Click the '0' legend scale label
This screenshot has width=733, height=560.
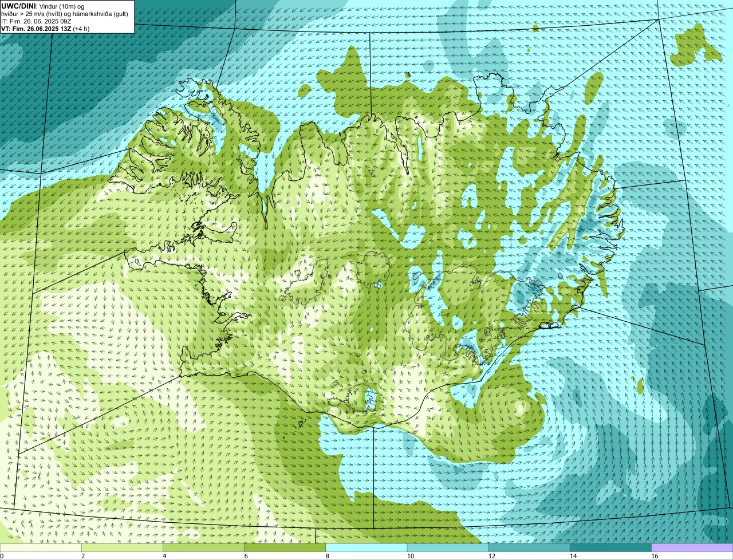pyautogui.click(x=2, y=556)
